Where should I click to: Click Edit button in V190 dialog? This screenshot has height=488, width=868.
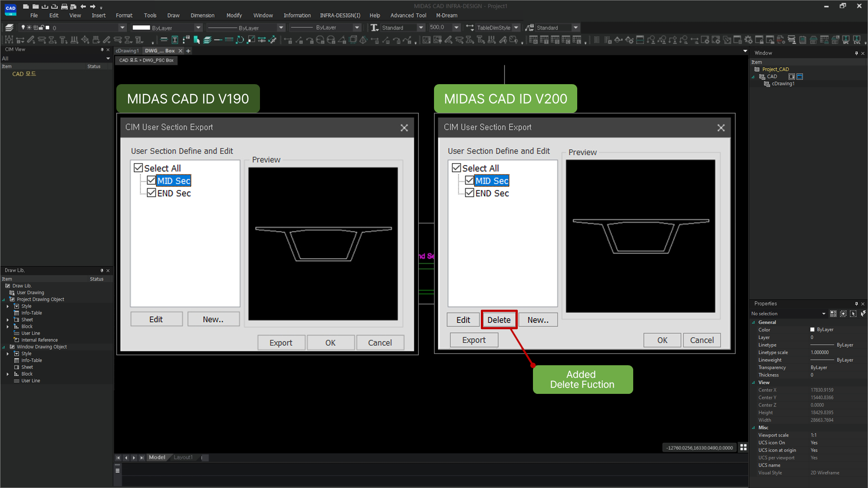156,319
